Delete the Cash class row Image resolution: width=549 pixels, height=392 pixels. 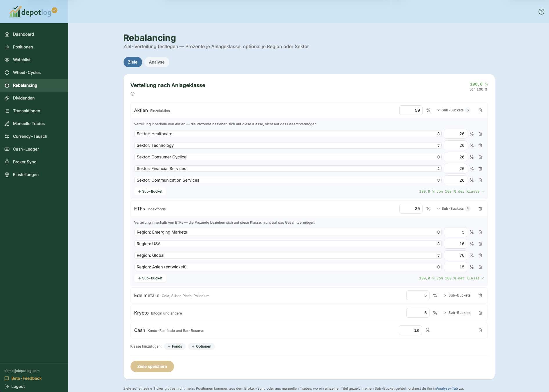pos(480,330)
